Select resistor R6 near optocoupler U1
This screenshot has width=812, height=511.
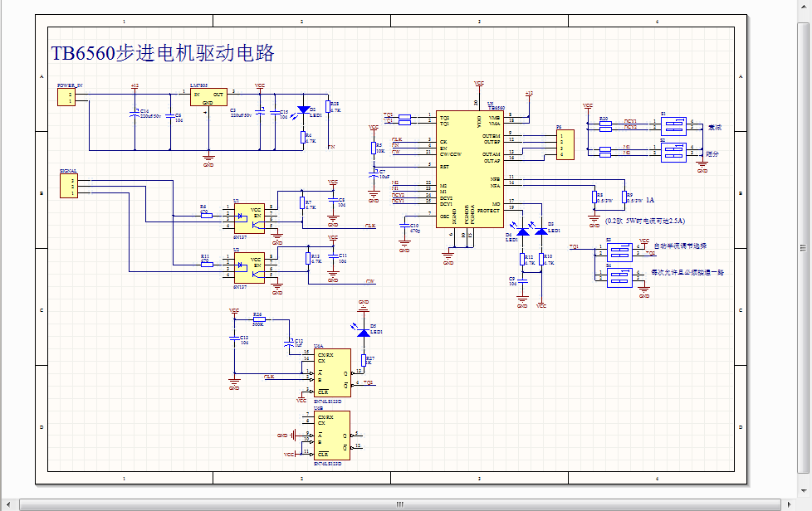(x=207, y=215)
